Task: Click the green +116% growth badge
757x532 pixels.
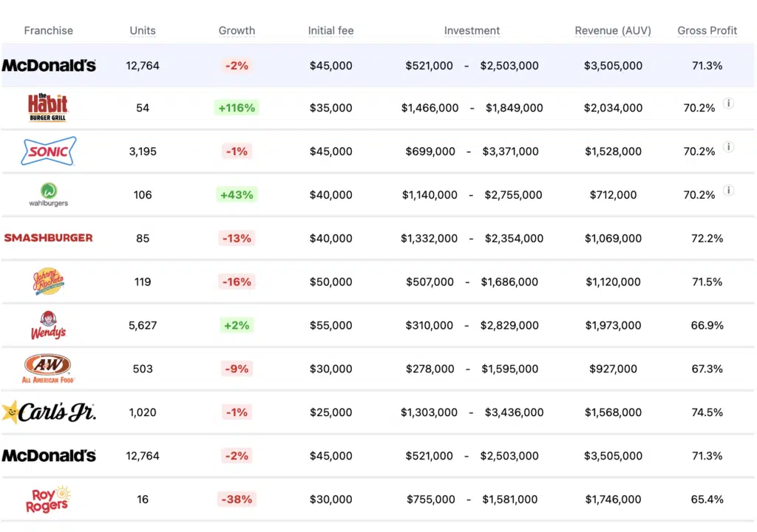Action: pos(237,107)
